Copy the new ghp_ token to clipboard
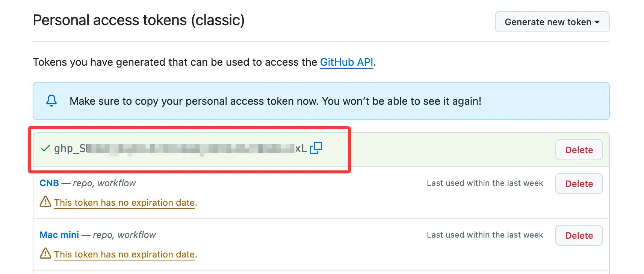This screenshot has height=274, width=644. pyautogui.click(x=316, y=148)
